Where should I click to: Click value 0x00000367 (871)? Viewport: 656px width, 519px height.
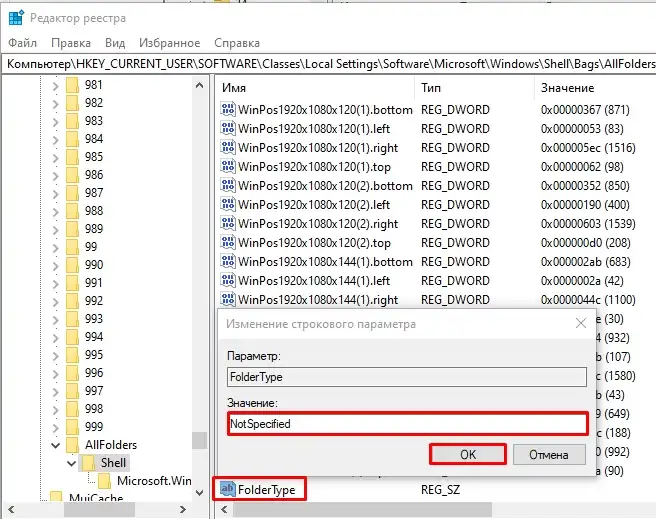(585, 110)
